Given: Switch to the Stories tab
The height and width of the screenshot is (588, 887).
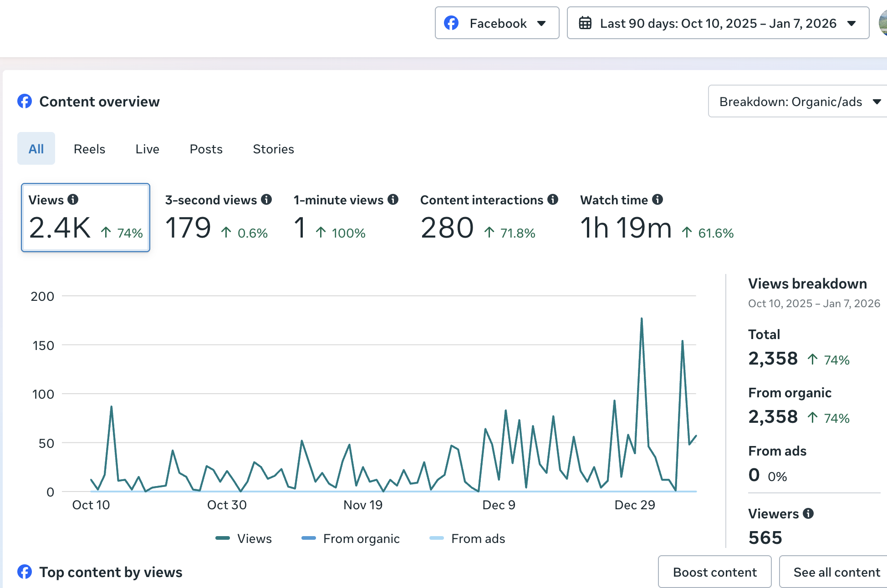Looking at the screenshot, I should (273, 149).
